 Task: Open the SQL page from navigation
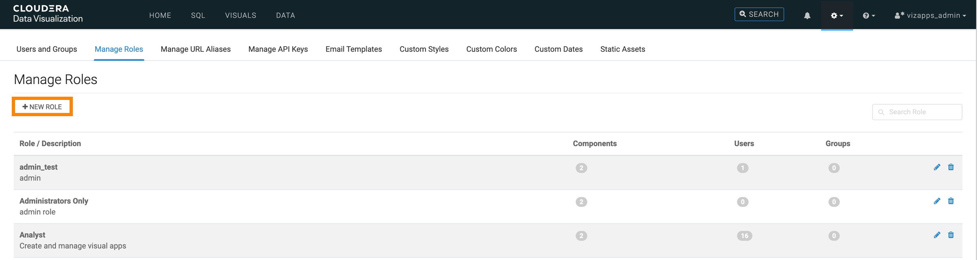(x=198, y=15)
